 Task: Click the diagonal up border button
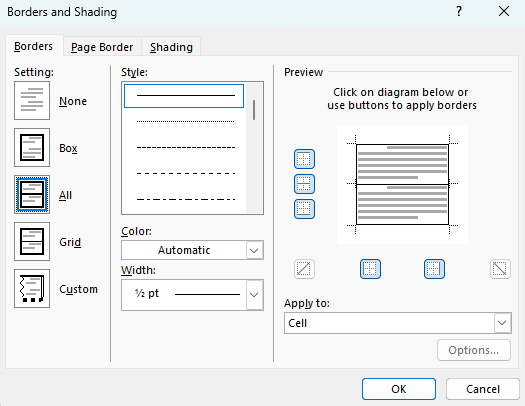tap(304, 269)
